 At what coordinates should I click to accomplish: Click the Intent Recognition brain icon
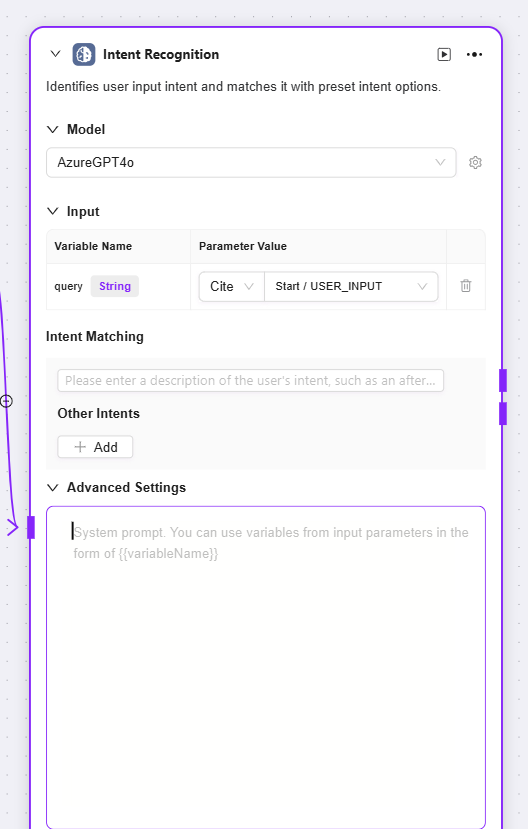84,54
